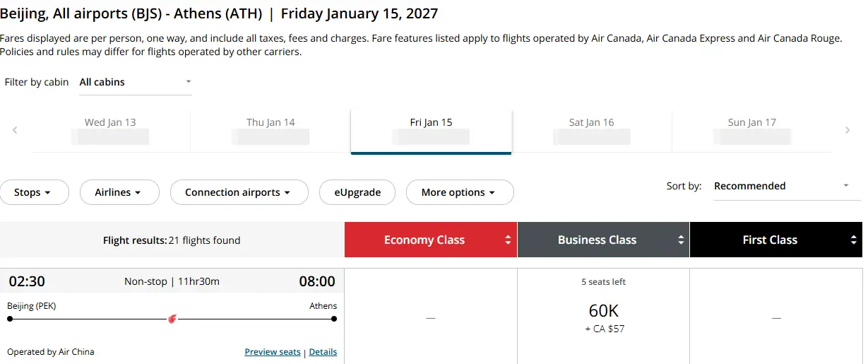View flight Details link

[323, 352]
